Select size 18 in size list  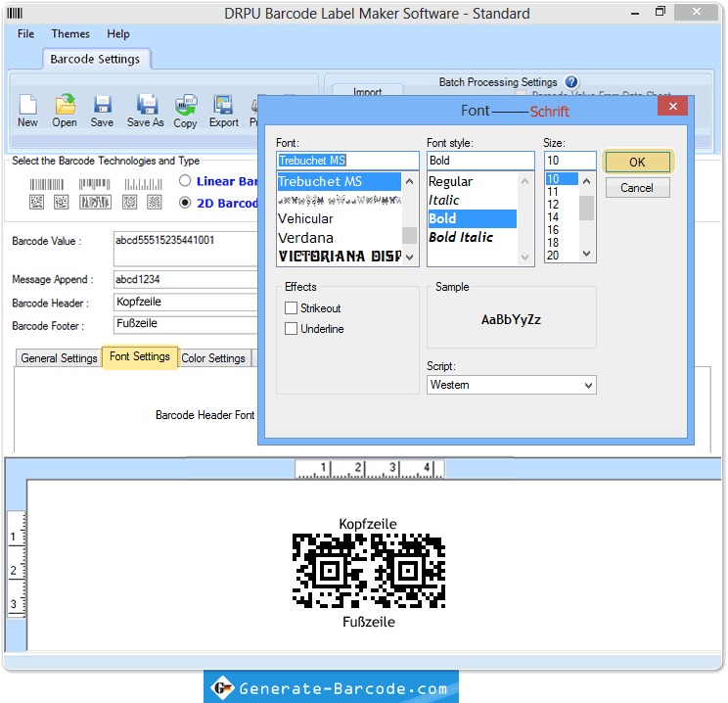point(562,243)
